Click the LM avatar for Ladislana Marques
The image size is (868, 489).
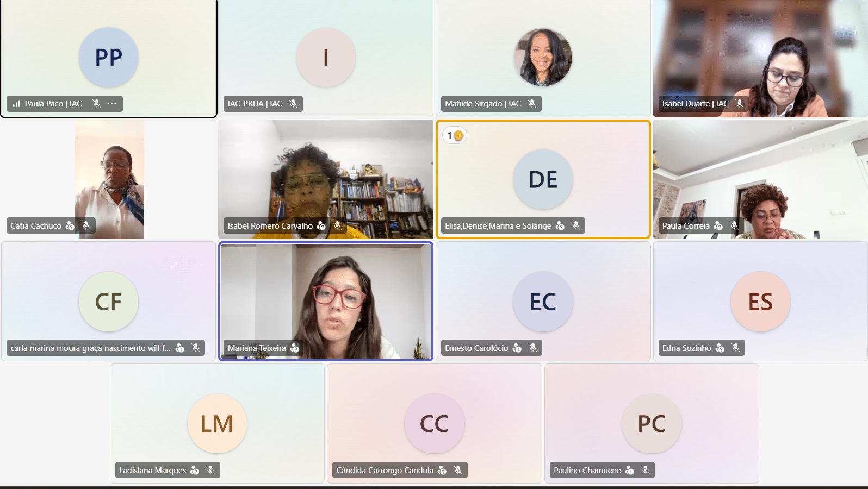point(217,423)
